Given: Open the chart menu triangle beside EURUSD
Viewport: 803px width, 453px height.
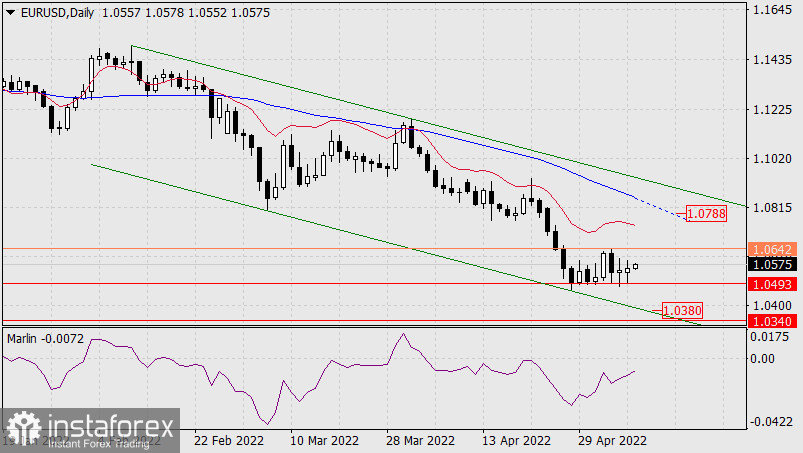Looking at the screenshot, I should (10, 13).
